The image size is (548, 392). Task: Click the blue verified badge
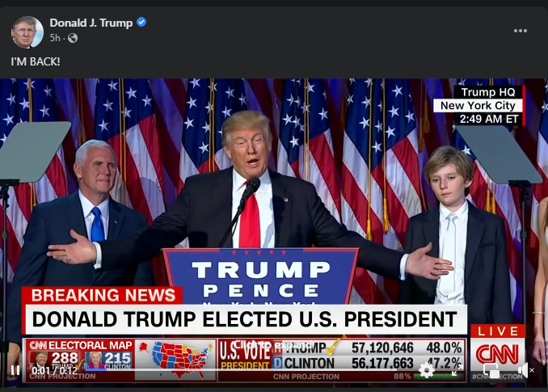click(141, 22)
